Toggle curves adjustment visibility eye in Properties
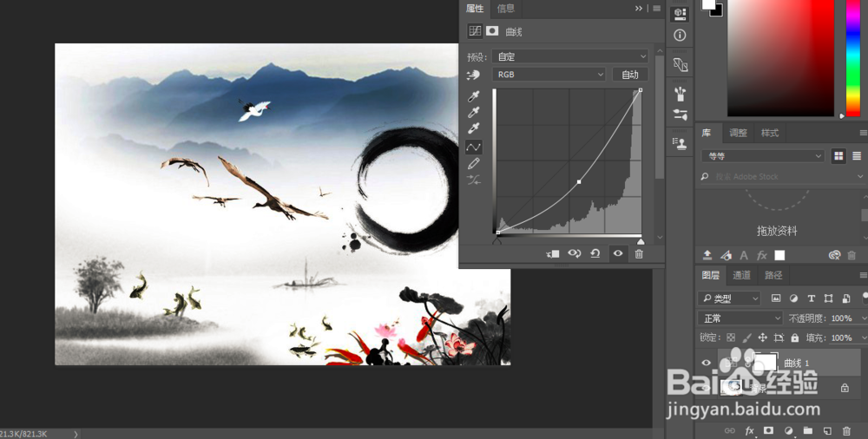This screenshot has width=868, height=439. click(x=618, y=253)
